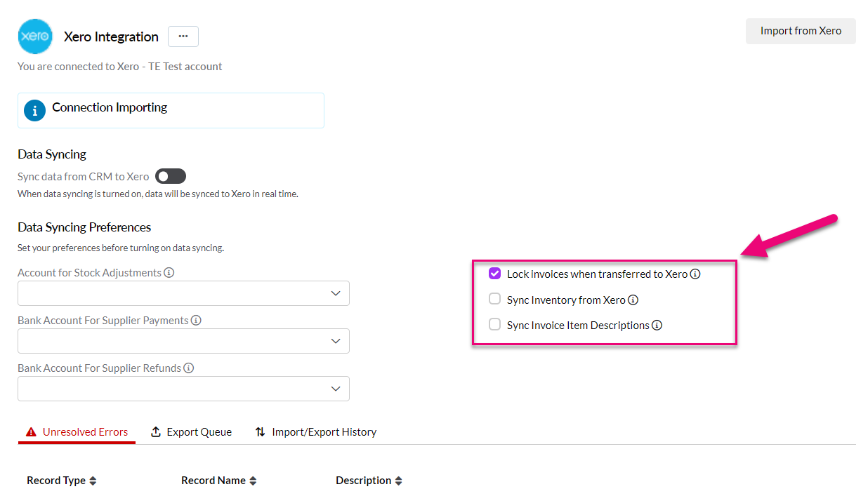Open the Bank Account For Supplier Payments dropdown
This screenshot has width=868, height=489.
(336, 341)
